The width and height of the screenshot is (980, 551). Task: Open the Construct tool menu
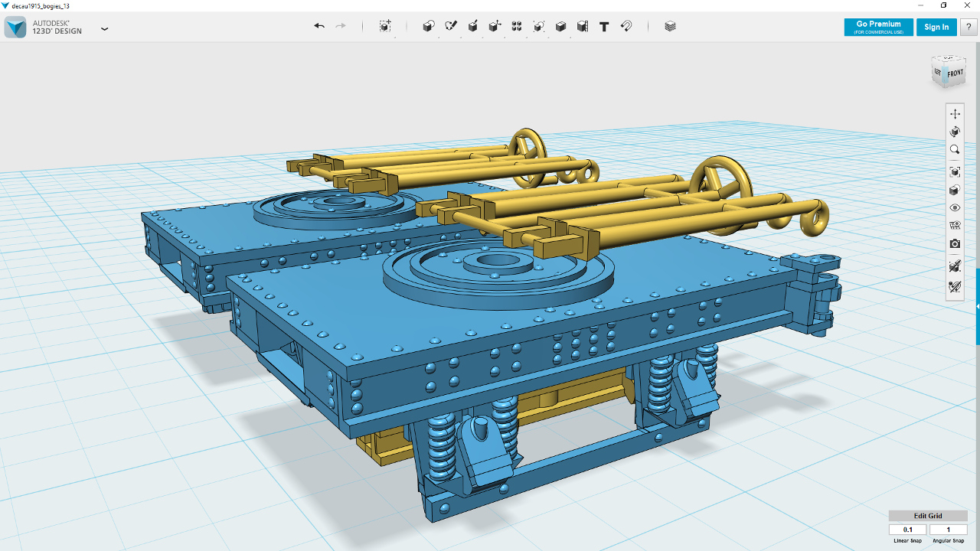coord(473,26)
